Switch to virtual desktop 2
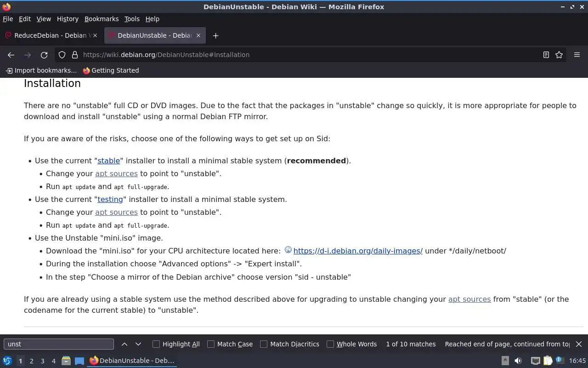The height and width of the screenshot is (368, 588). 31,361
